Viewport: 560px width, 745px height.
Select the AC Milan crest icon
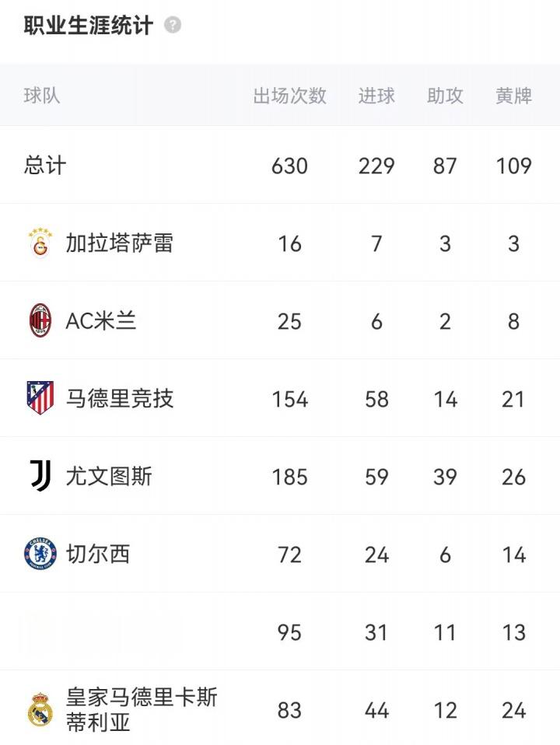click(40, 320)
